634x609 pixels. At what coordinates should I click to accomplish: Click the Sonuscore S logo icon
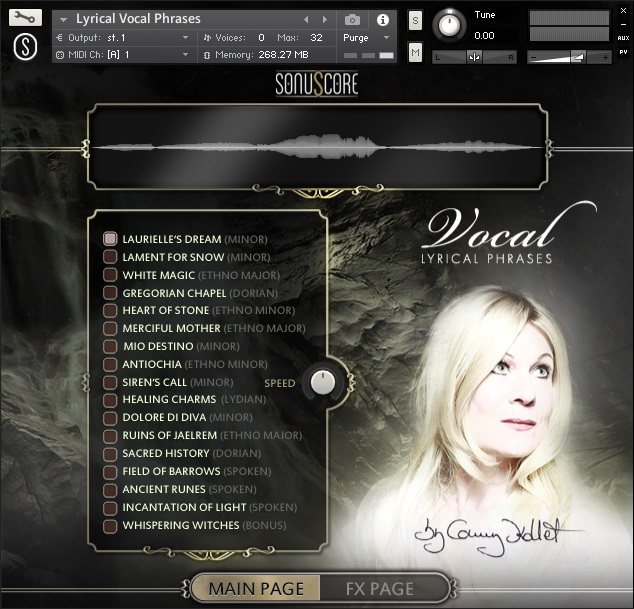click(x=25, y=47)
